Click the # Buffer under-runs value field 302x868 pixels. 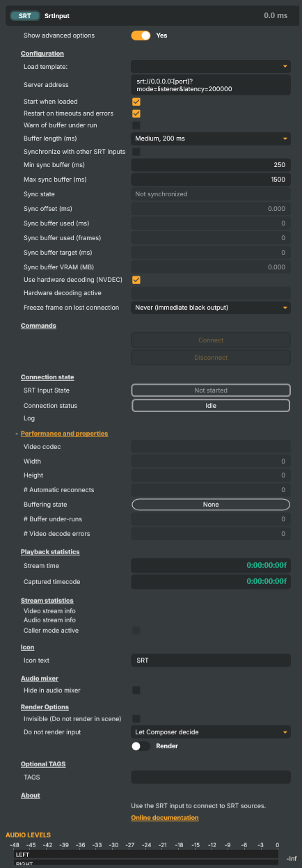pos(211,519)
